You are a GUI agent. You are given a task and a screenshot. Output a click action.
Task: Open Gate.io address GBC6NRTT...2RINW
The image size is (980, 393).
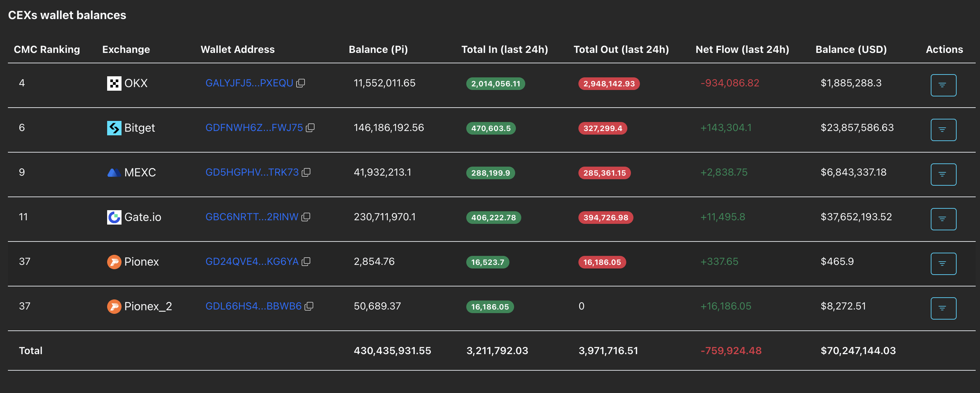[x=251, y=217]
